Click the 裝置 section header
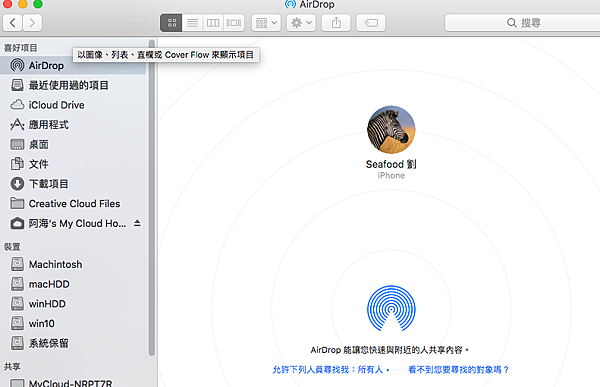Image resolution: width=600 pixels, height=387 pixels. click(12, 247)
